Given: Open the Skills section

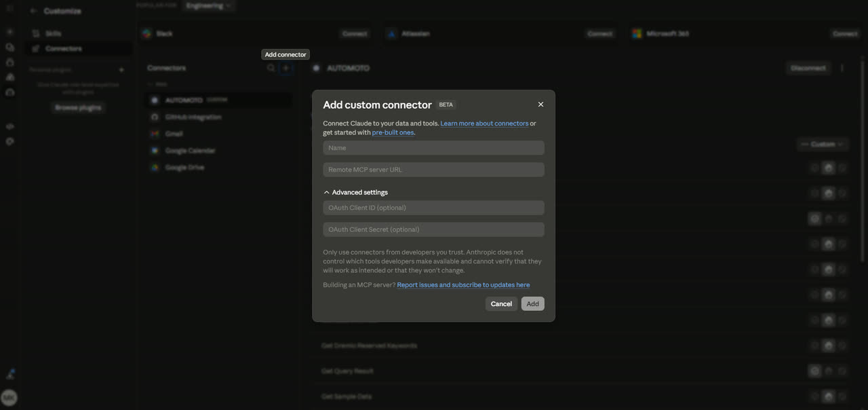Looking at the screenshot, I should (x=79, y=33).
